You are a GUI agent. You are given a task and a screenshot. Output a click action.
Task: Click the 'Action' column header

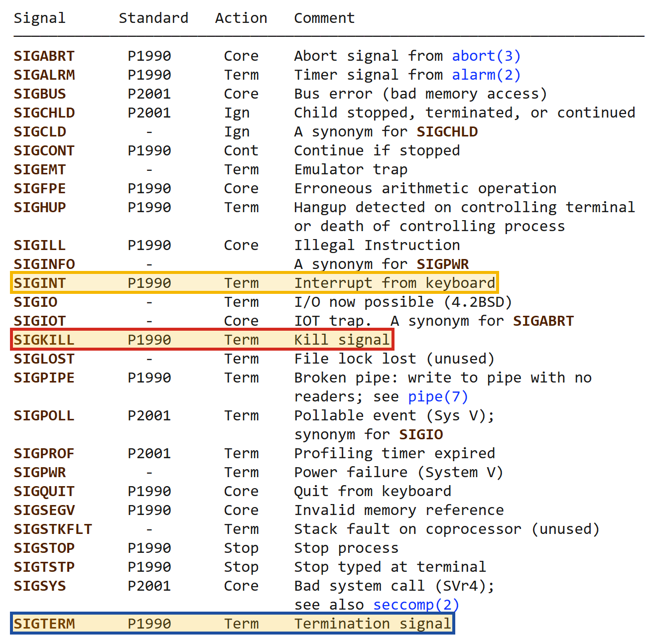point(241,18)
